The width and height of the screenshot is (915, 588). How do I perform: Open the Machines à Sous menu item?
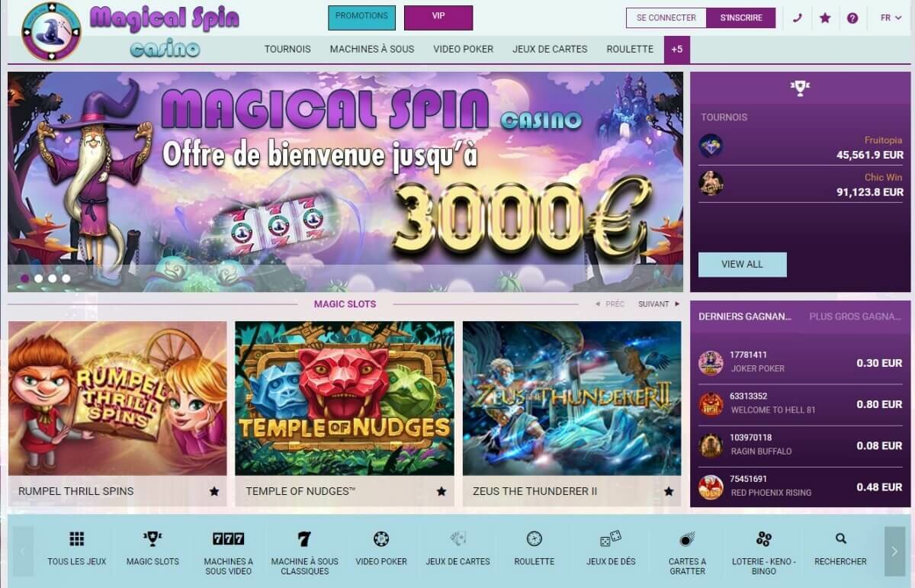[x=372, y=49]
